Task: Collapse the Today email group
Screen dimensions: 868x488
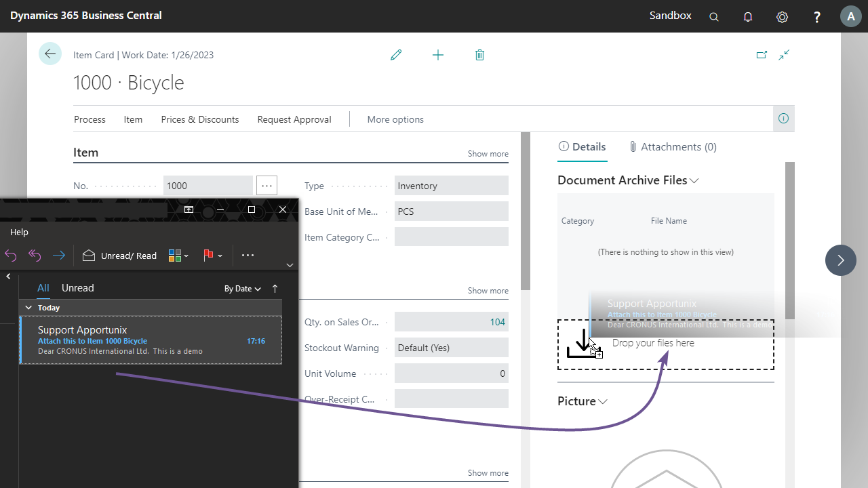Action: [x=28, y=308]
